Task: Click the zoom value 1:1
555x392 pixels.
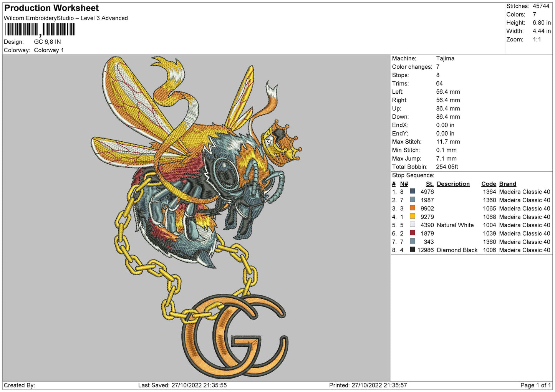Action: pyautogui.click(x=537, y=40)
